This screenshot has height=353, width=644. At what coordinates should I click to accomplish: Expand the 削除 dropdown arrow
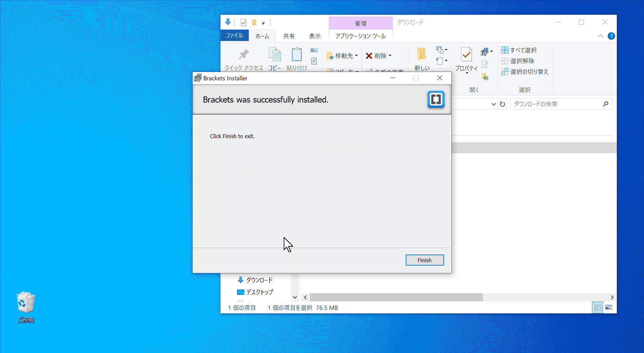coord(390,56)
